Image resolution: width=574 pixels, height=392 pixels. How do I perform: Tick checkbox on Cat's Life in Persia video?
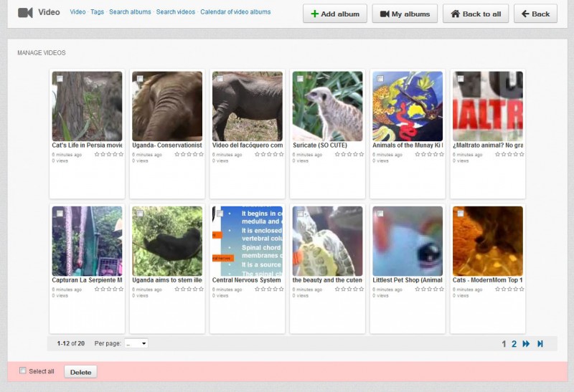[60, 79]
